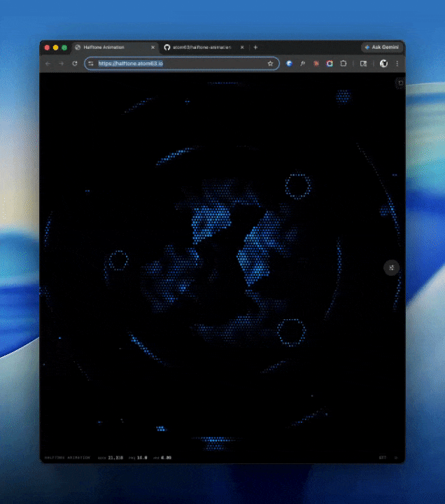Bookmark this page with the star icon
Screen dimensions: 445x504
[x=271, y=64]
